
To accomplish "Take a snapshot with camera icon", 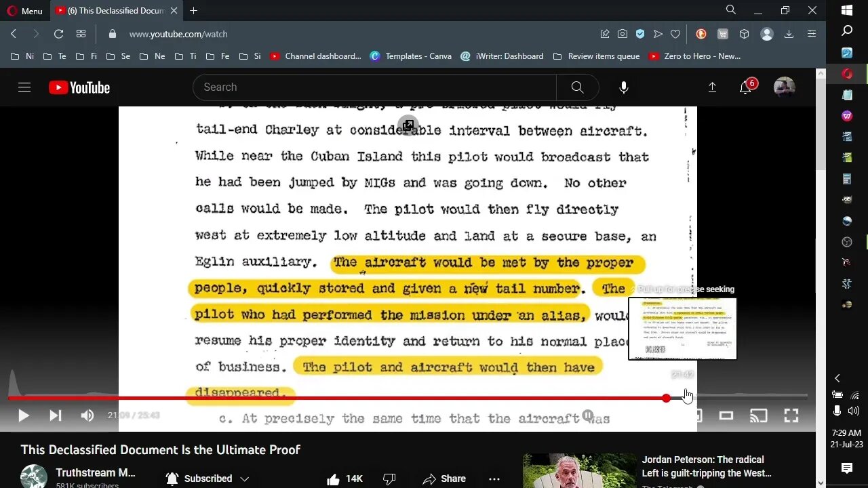I will 623,34.
